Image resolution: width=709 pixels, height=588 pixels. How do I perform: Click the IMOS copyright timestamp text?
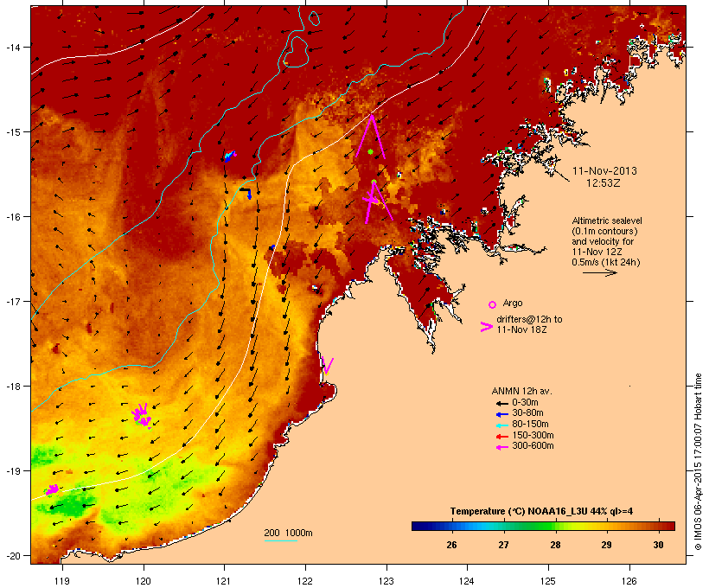point(699,463)
